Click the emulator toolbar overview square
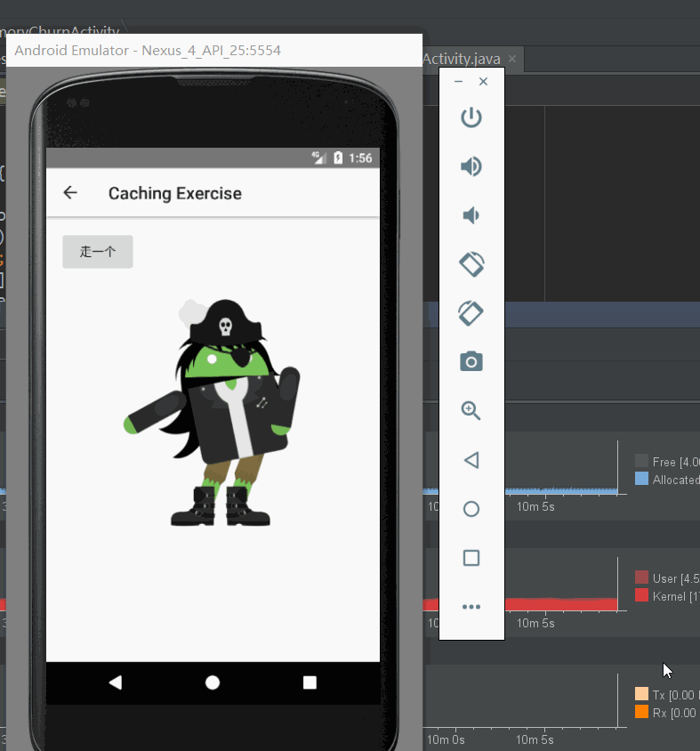 click(x=471, y=558)
